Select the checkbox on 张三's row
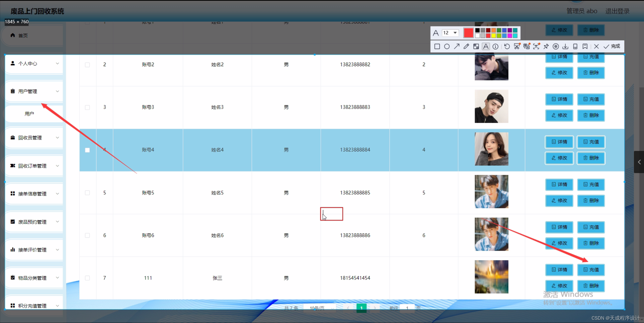Image resolution: width=644 pixels, height=323 pixels. pos(87,278)
